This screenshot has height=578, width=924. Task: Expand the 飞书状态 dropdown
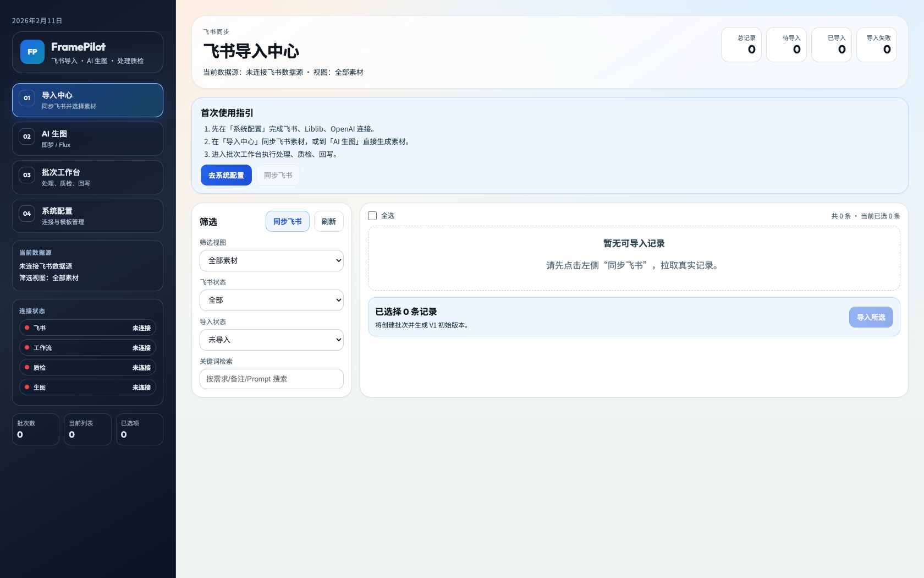(271, 300)
